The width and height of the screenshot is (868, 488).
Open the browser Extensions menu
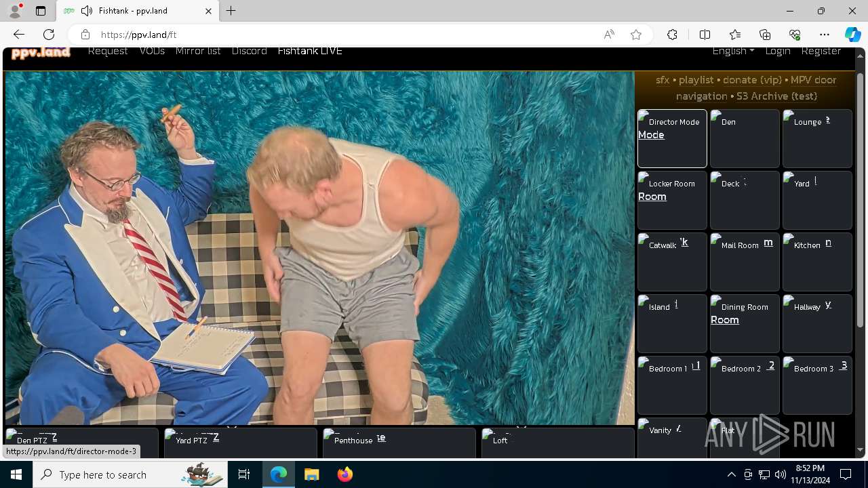(x=672, y=35)
